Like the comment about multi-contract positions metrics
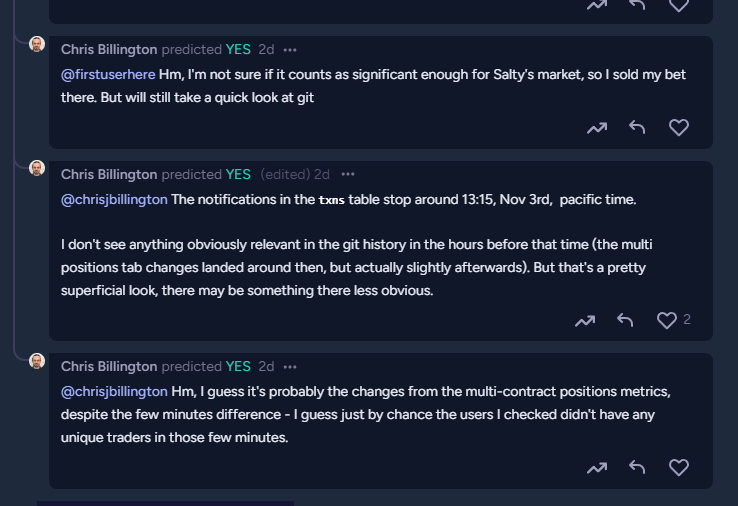This screenshot has height=506, width=738. [x=679, y=467]
